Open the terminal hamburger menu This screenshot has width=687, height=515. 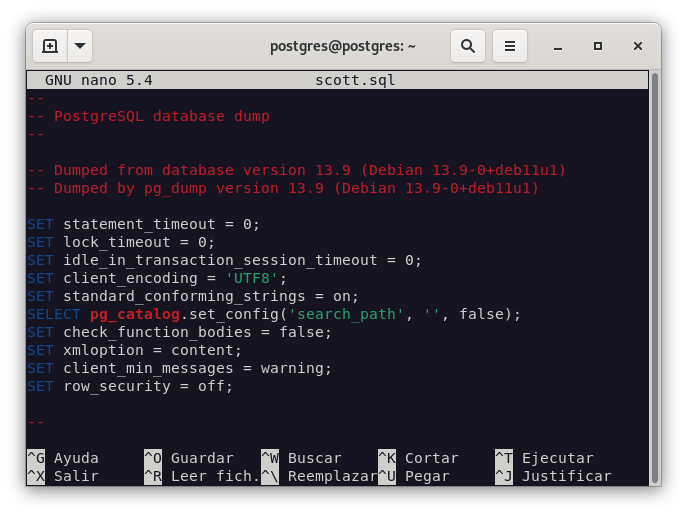[x=510, y=46]
